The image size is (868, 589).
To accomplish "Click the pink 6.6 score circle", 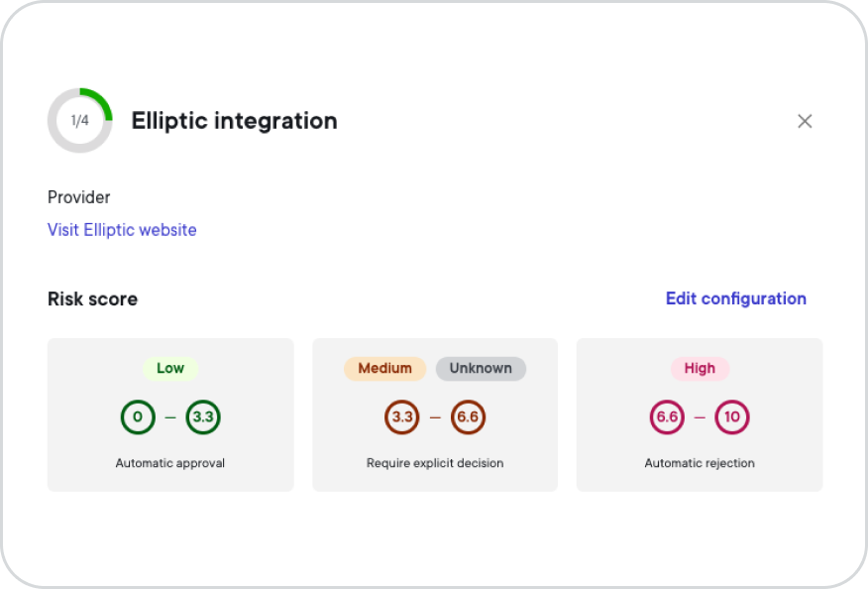I will [667, 416].
